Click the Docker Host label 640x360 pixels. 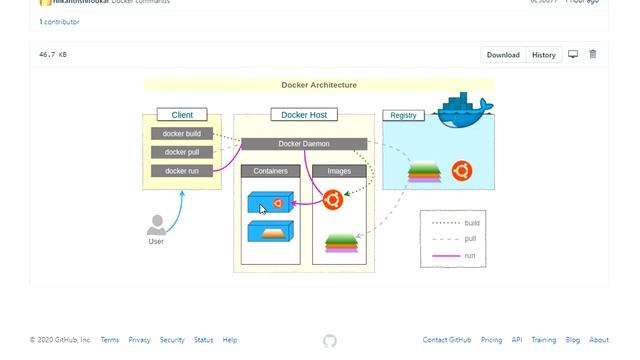click(x=304, y=115)
